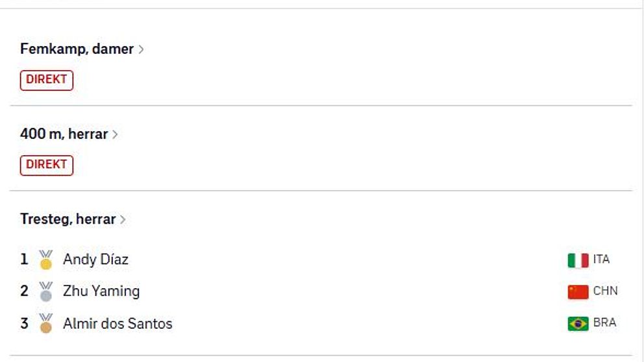Click the silver medal icon beside Zhu Yaming
This screenshot has width=644, height=362.
click(46, 291)
